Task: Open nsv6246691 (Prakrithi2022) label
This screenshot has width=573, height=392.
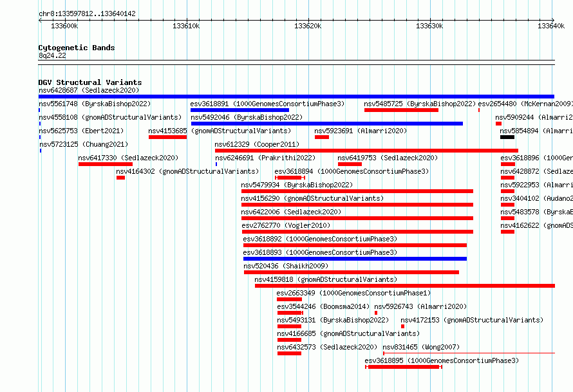Action: click(265, 158)
